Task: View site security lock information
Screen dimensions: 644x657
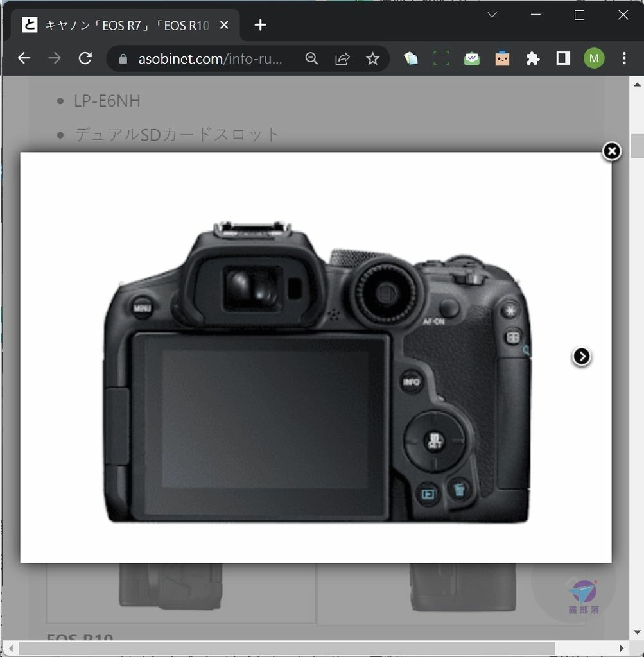Action: [x=123, y=58]
